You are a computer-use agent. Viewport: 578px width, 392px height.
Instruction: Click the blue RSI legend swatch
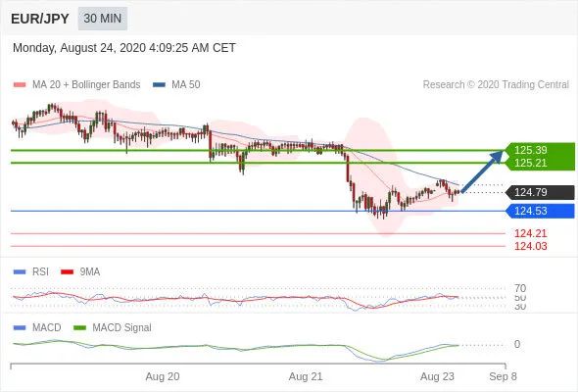20,272
